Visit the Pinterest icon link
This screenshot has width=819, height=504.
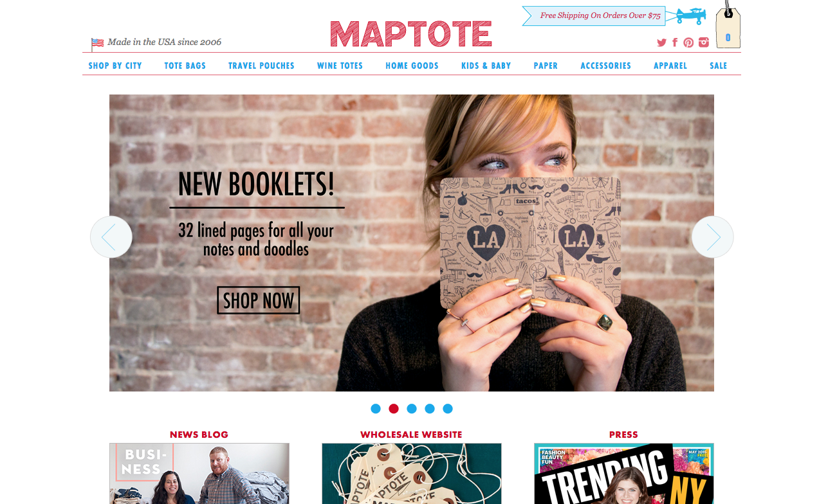[688, 42]
